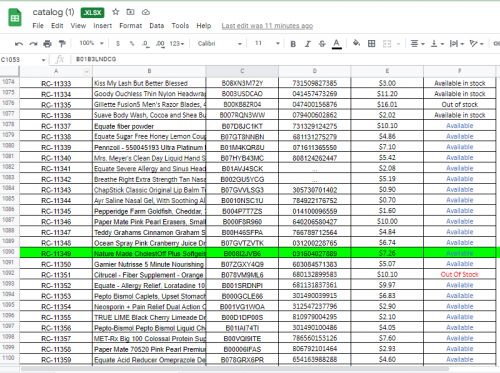
Task: Toggle bold formatting
Action: (293, 44)
